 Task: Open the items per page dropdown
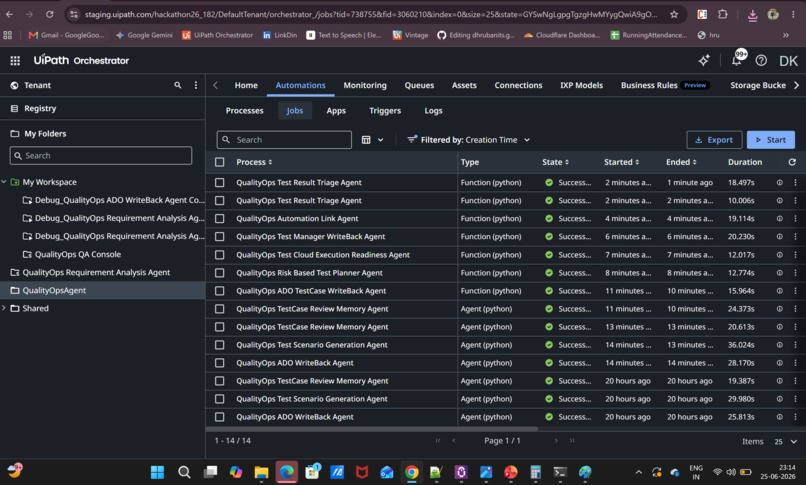(786, 441)
